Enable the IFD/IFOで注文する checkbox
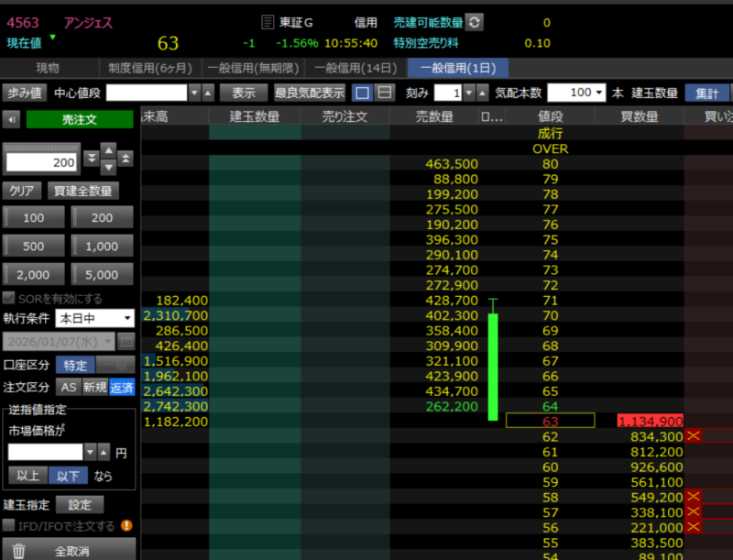Image resolution: width=733 pixels, height=560 pixels. [9, 526]
